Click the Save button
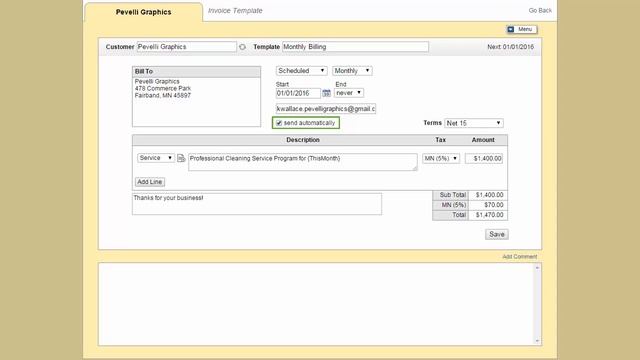 [x=497, y=234]
